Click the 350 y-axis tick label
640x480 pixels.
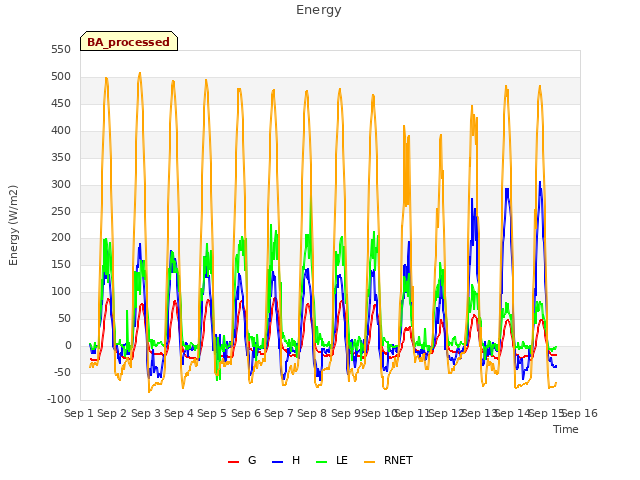tap(61, 158)
